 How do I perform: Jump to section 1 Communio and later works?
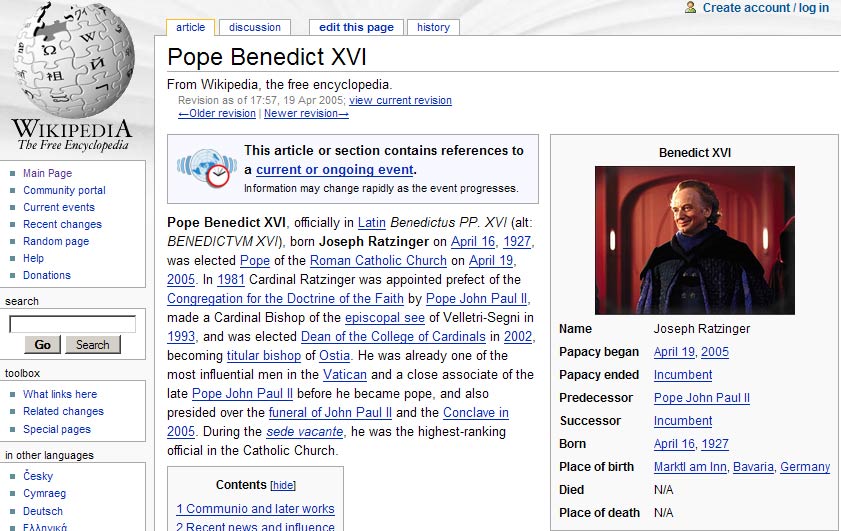click(x=255, y=508)
